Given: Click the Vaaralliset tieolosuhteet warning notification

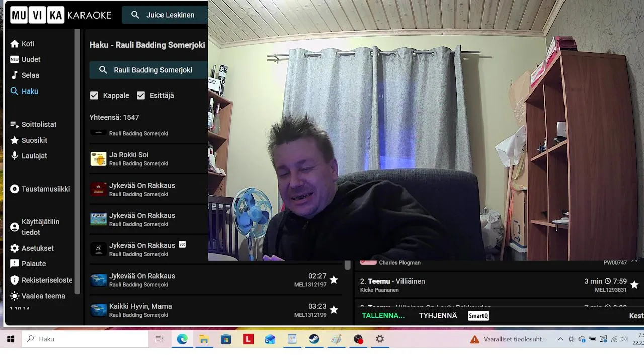Looking at the screenshot, I should (x=509, y=339).
